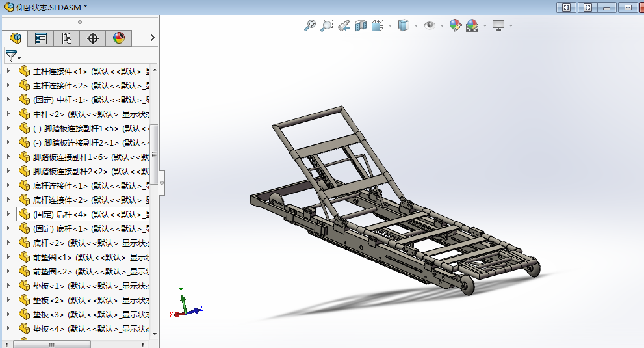Click Edit Appearance icon
The width and height of the screenshot is (644, 348).
click(455, 25)
